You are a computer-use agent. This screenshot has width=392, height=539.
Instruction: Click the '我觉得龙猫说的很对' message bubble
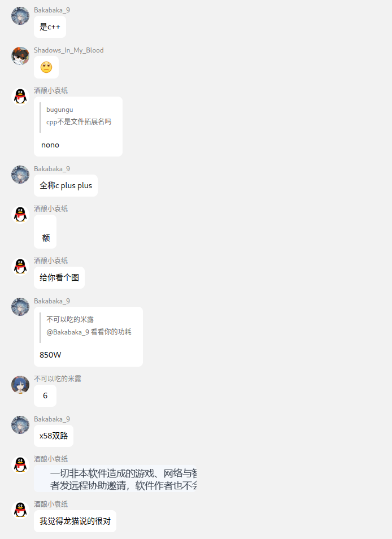click(75, 521)
